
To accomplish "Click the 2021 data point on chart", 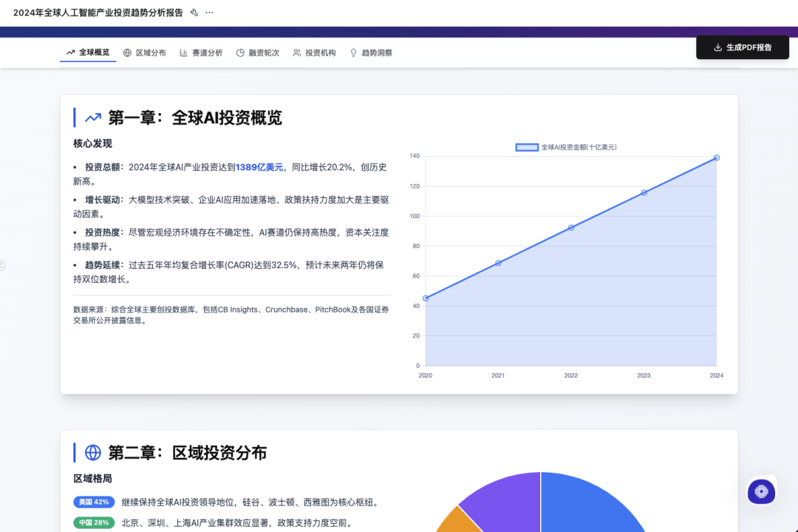I will click(498, 263).
